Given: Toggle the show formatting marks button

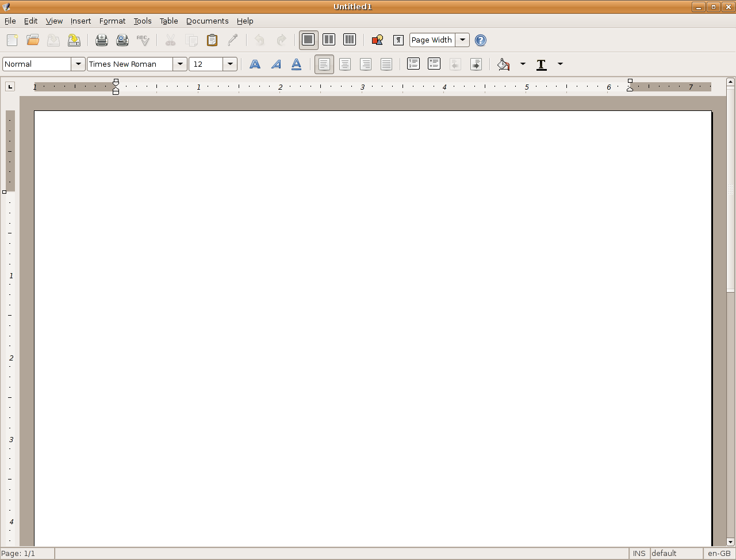Looking at the screenshot, I should point(398,40).
